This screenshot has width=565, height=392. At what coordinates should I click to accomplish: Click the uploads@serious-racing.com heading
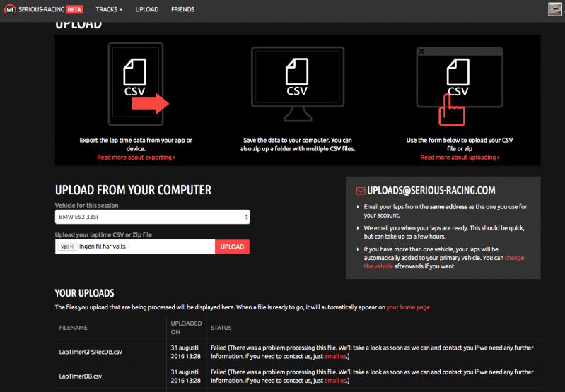[x=431, y=191]
